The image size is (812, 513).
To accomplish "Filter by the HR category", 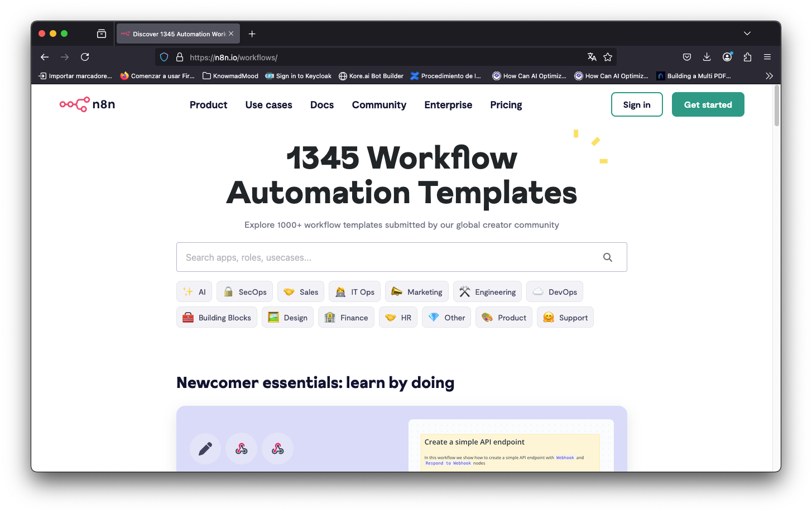I will [x=398, y=317].
